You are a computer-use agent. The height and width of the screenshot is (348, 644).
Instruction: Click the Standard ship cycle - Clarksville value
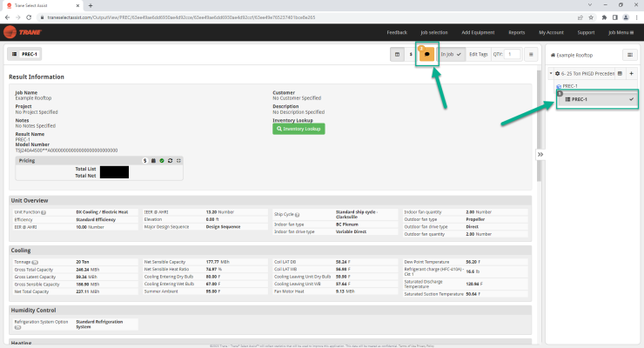(357, 214)
